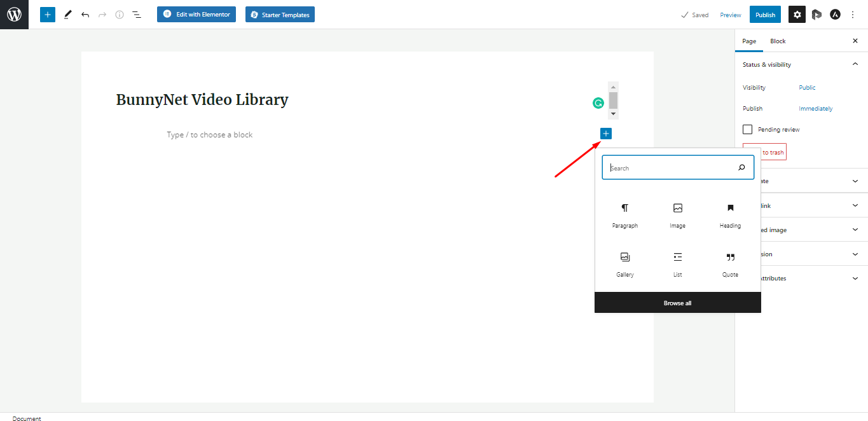Click the search magnifier in block inserter
Screen dimensions: 868x421
(741, 168)
